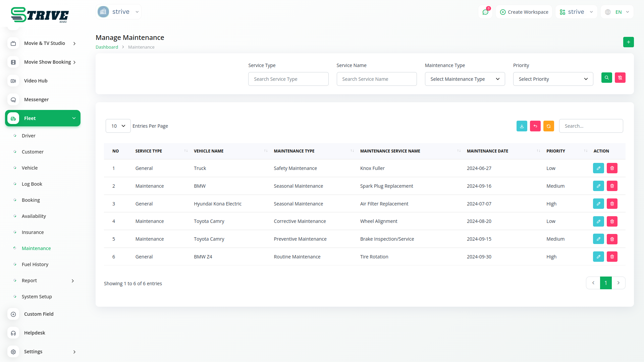Image resolution: width=644 pixels, height=362 pixels.
Task: Delete the BMW Z4 maintenance row
Action: click(612, 257)
